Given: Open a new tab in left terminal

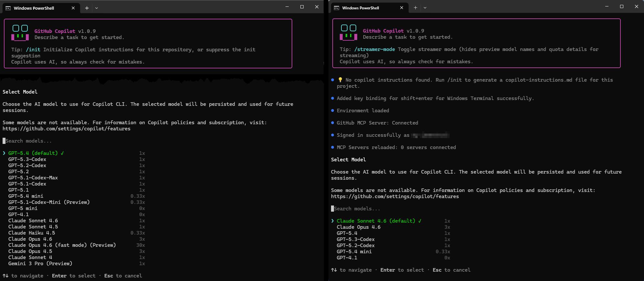Looking at the screenshot, I should click(87, 8).
